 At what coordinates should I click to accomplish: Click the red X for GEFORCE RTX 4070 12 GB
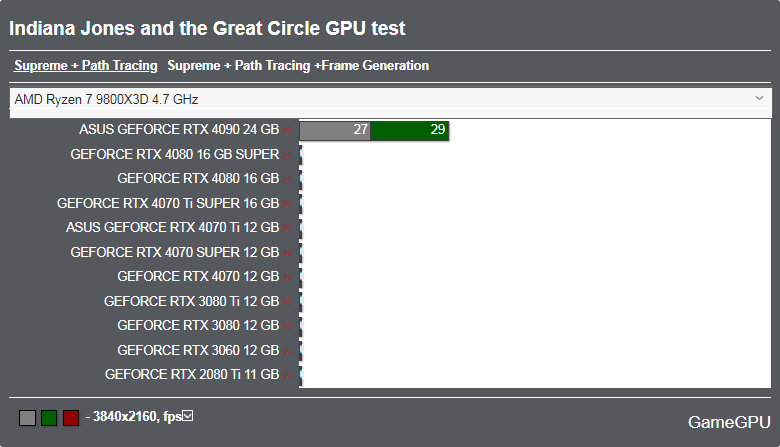(287, 277)
